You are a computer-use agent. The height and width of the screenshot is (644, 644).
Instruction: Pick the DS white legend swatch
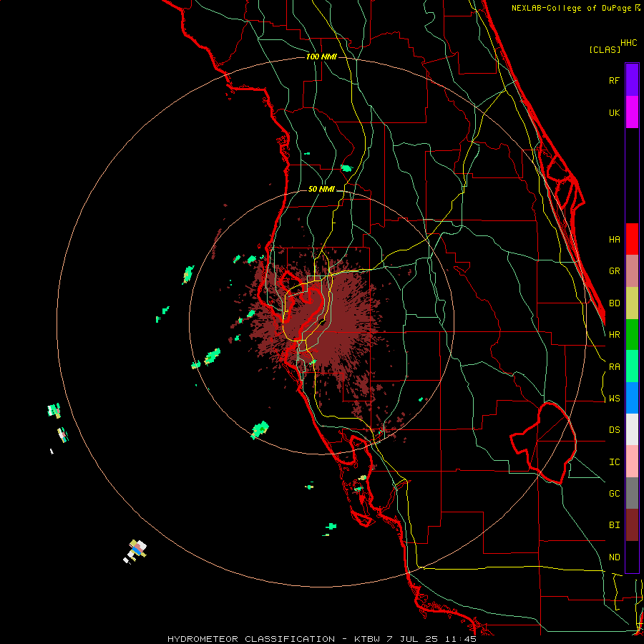[x=632, y=429]
